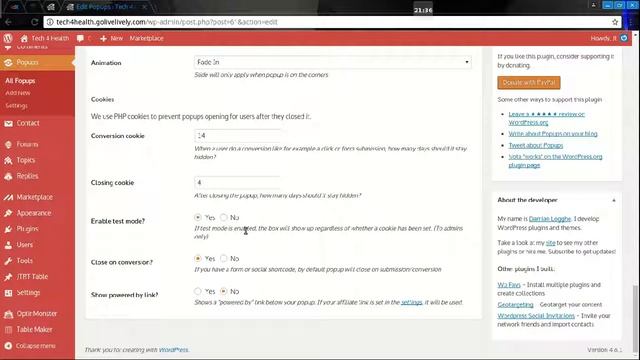Open the Wp Favs plugin link
This screenshot has height=360, width=640.
[509, 285]
